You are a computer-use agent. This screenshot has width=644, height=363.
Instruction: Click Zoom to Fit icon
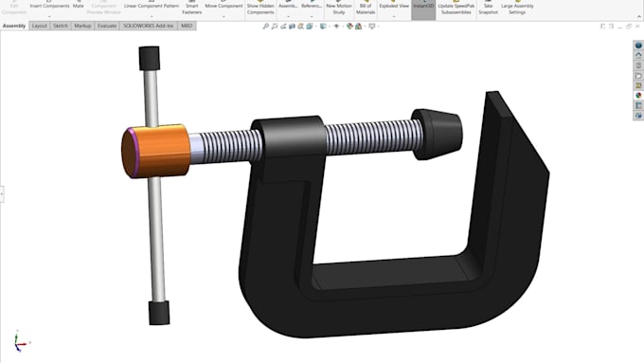coord(266,26)
